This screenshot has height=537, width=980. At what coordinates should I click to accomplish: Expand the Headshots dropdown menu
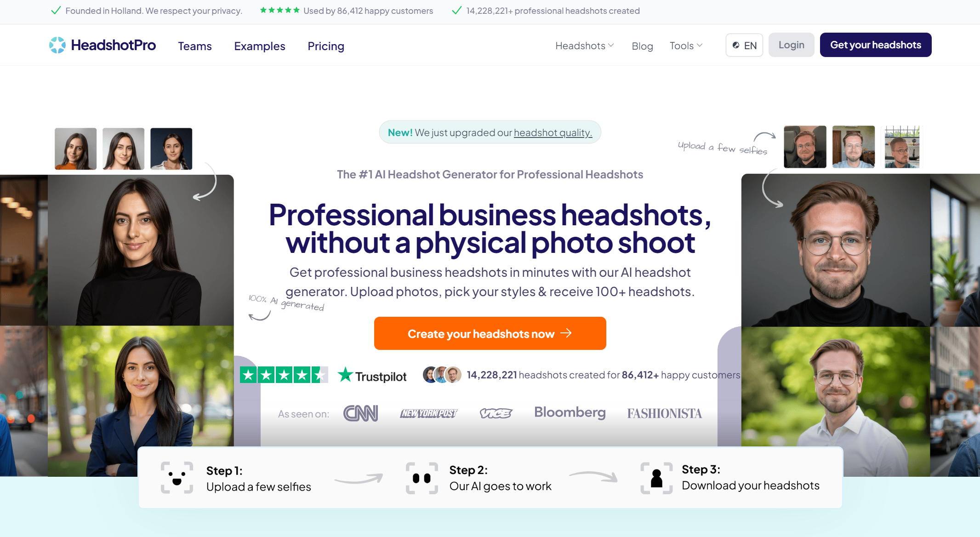pyautogui.click(x=584, y=46)
